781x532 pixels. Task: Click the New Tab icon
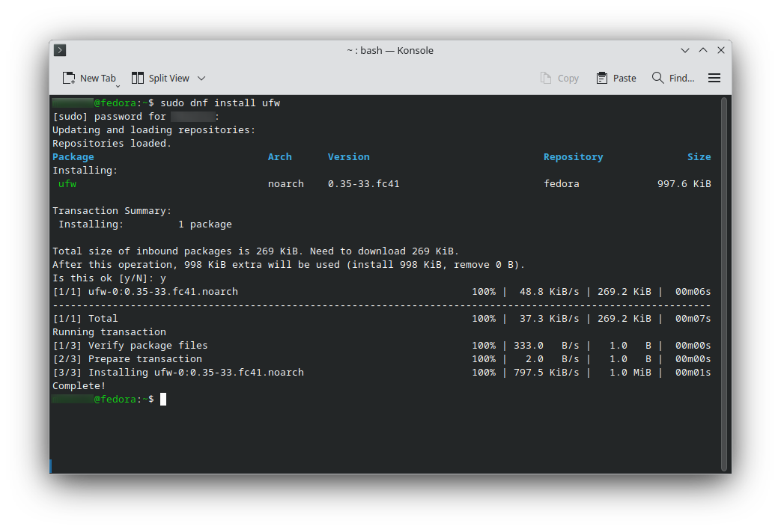pos(68,78)
